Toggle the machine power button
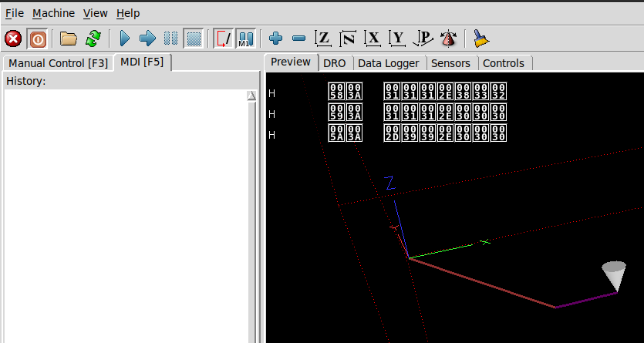The width and height of the screenshot is (644, 343). click(38, 39)
